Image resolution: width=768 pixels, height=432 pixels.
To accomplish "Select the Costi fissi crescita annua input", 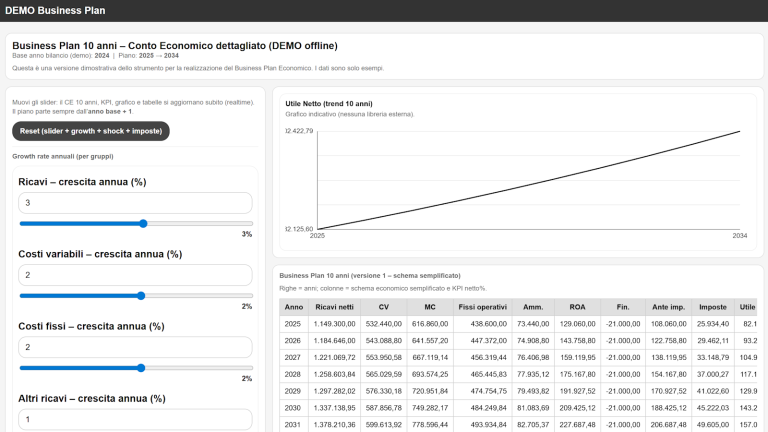I will 135,347.
